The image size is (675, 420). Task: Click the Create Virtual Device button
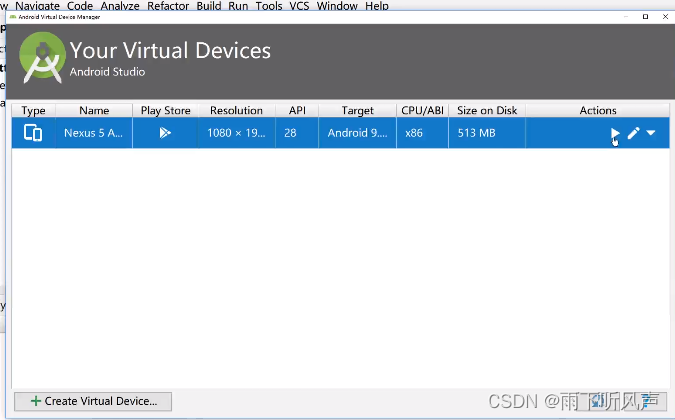tap(93, 401)
